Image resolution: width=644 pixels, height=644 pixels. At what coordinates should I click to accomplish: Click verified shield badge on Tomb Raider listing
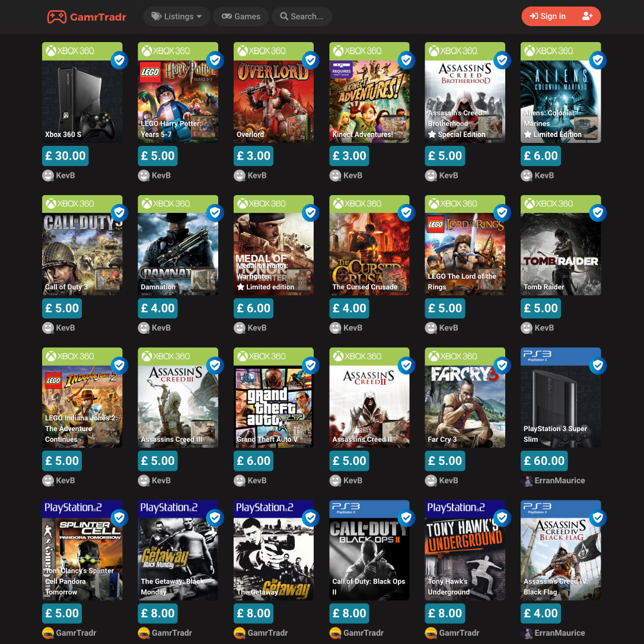click(598, 213)
